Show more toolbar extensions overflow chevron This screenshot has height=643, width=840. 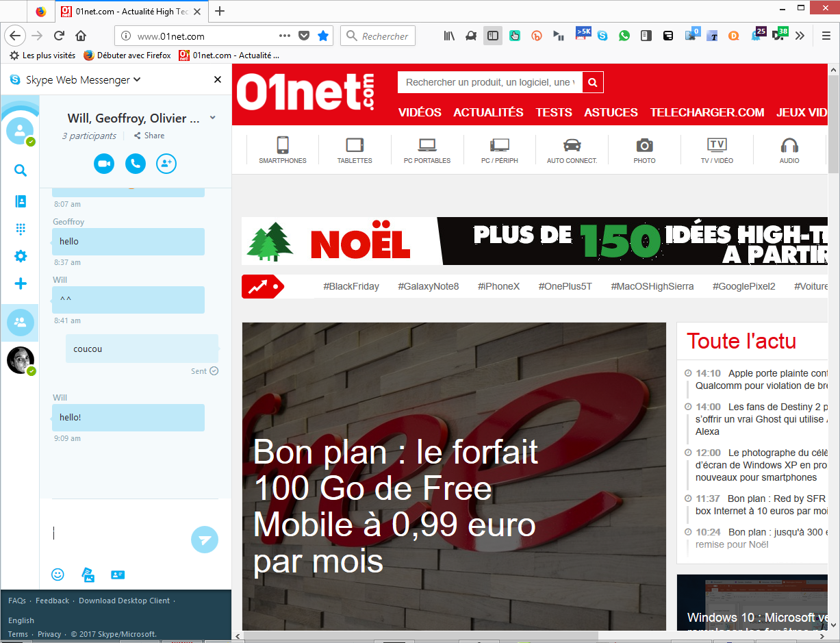click(800, 36)
